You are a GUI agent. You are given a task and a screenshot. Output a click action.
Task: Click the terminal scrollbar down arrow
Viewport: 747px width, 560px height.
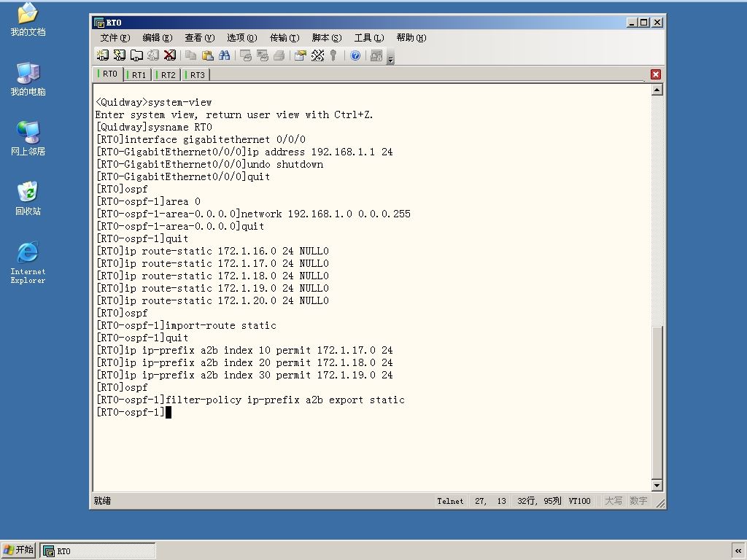pos(657,485)
